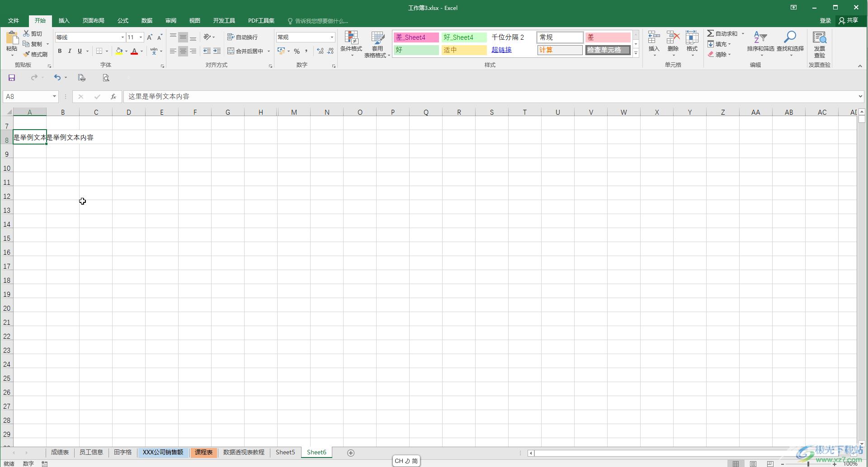Open the Developer (开发工具) tab

[224, 21]
